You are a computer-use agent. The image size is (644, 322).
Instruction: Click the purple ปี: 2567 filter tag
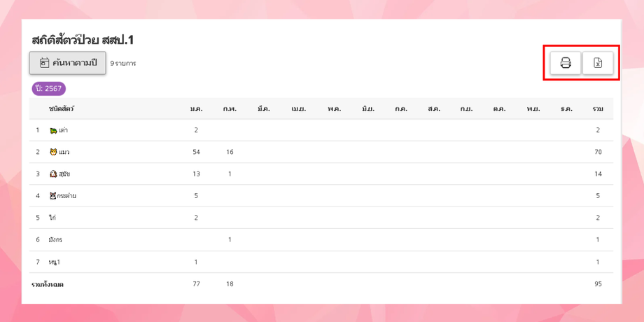click(48, 89)
